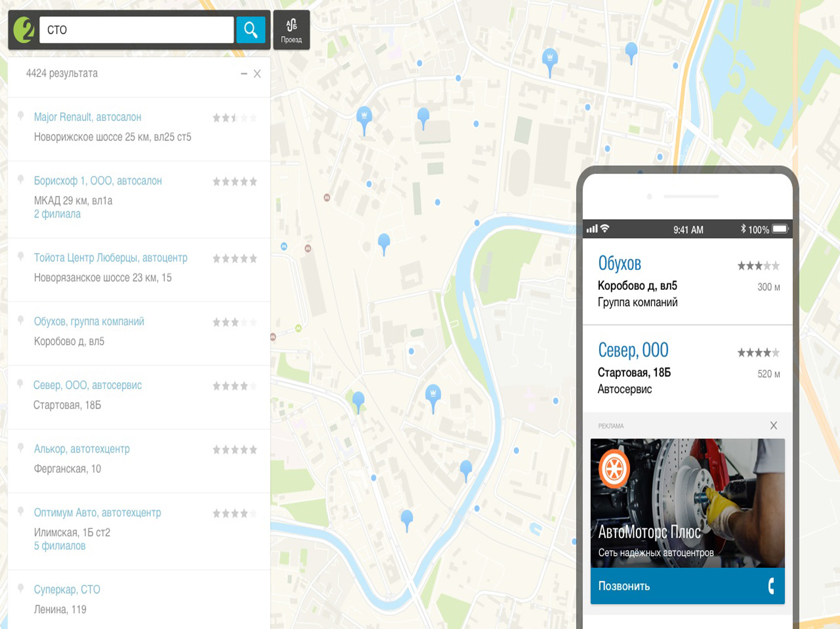
Task: Open Суперкар, СТО result
Action: tap(67, 589)
